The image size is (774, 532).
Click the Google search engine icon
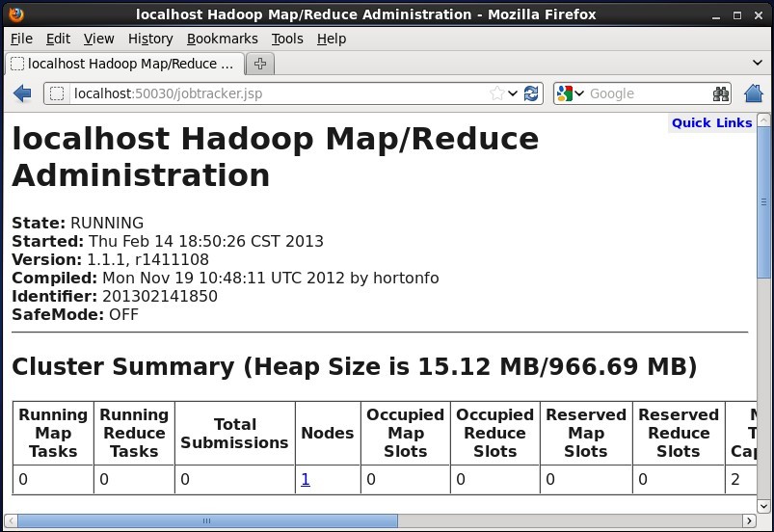point(565,93)
